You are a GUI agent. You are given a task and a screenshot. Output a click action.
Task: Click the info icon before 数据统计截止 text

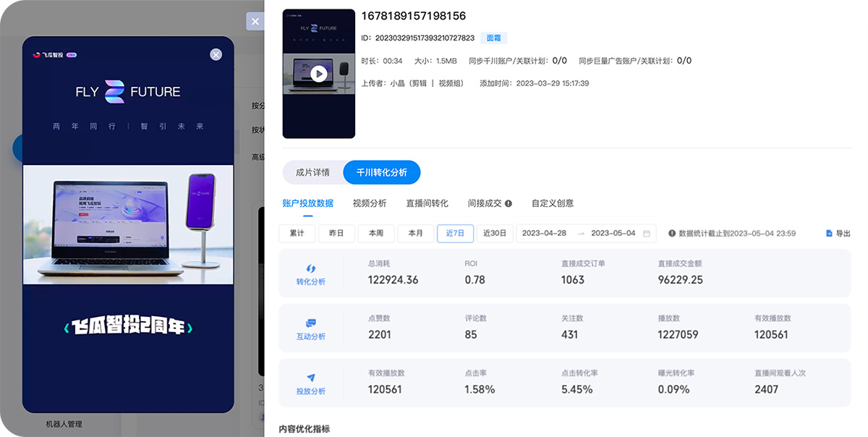pyautogui.click(x=673, y=233)
